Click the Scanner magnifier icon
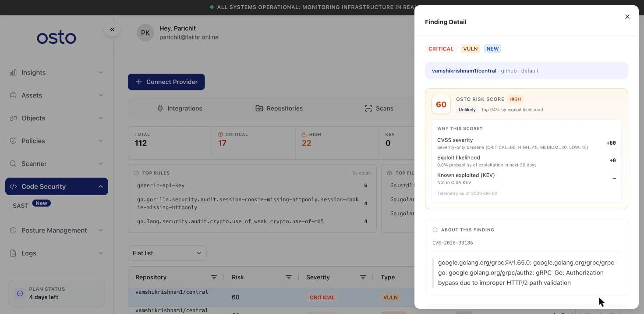 (13, 164)
